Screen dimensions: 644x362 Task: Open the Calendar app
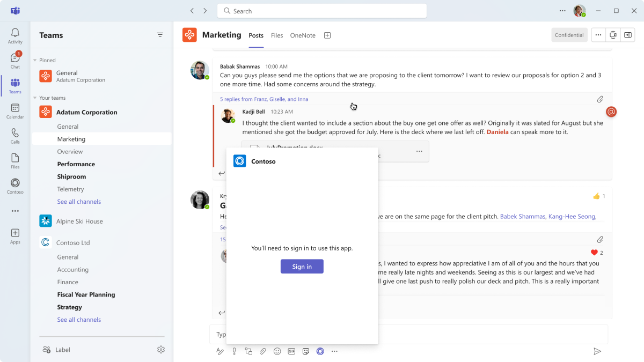click(15, 111)
